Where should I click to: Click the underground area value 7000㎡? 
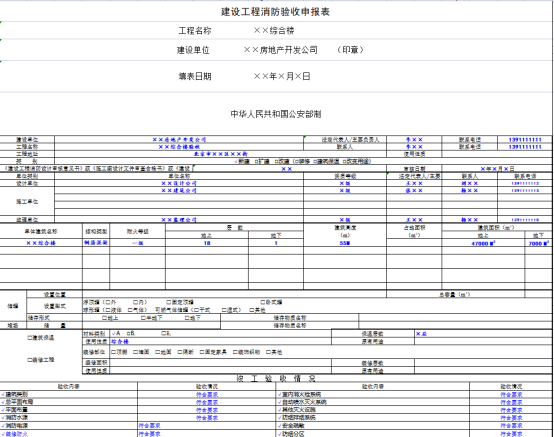click(x=538, y=243)
